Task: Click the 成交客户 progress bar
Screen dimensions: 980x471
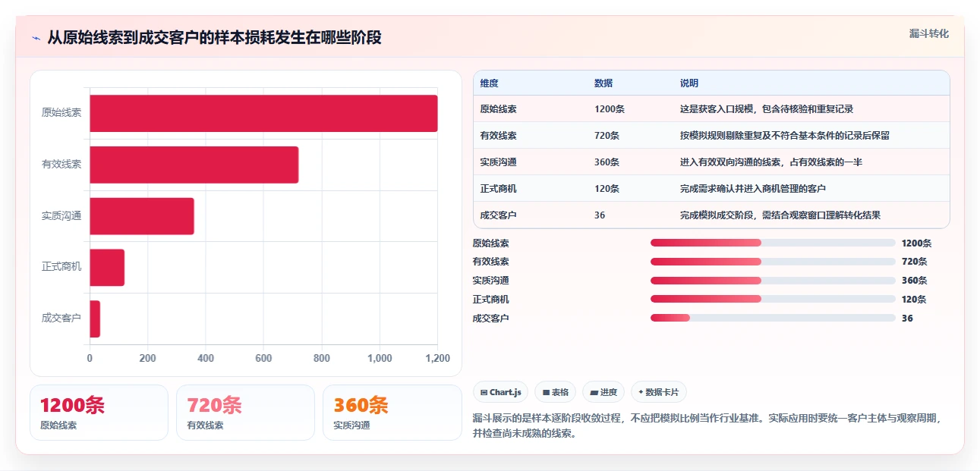Action: pos(773,318)
